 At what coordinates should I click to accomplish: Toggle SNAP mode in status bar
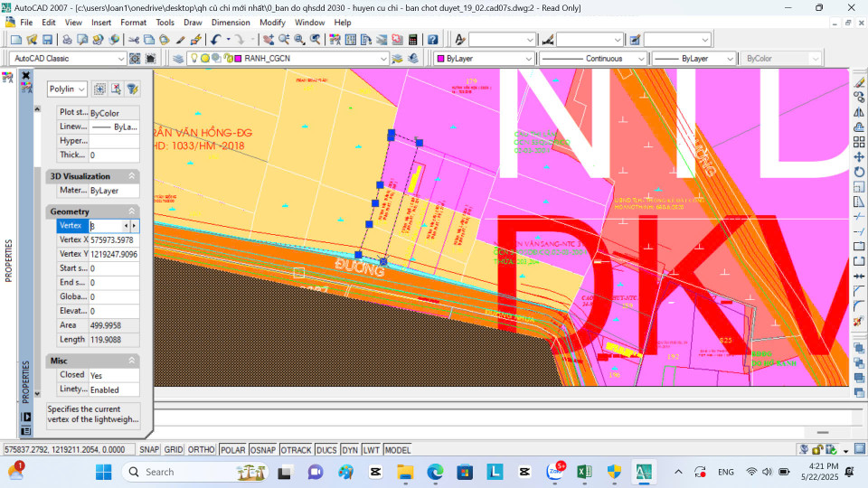pyautogui.click(x=149, y=450)
